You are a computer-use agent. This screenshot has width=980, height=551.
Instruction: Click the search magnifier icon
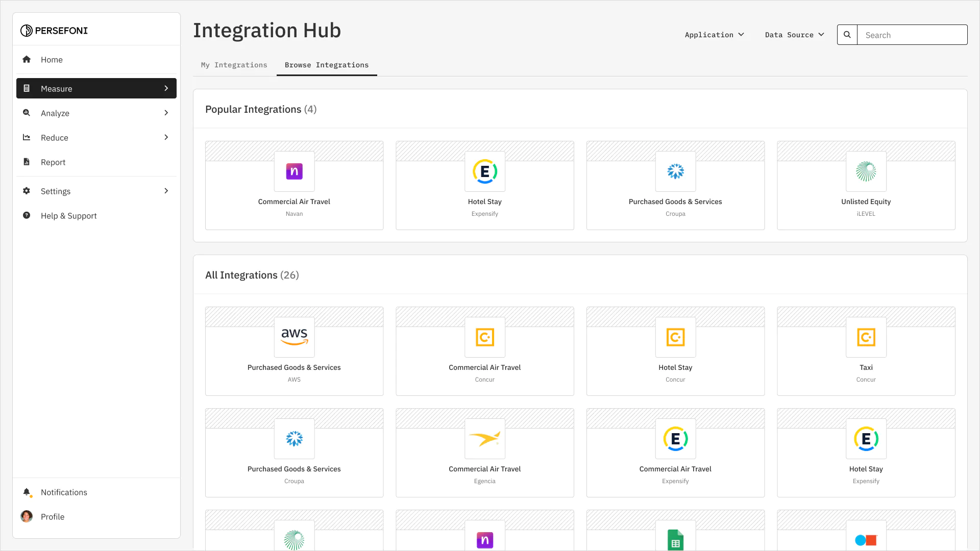[x=847, y=34]
